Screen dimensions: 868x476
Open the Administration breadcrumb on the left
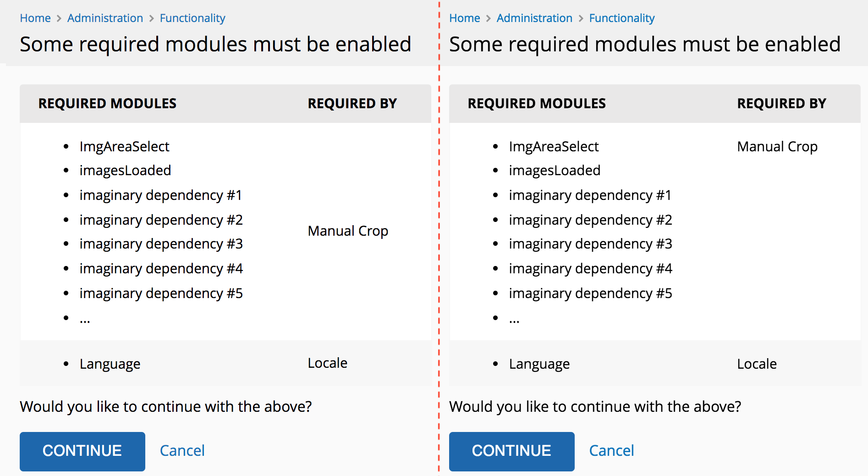[x=105, y=18]
